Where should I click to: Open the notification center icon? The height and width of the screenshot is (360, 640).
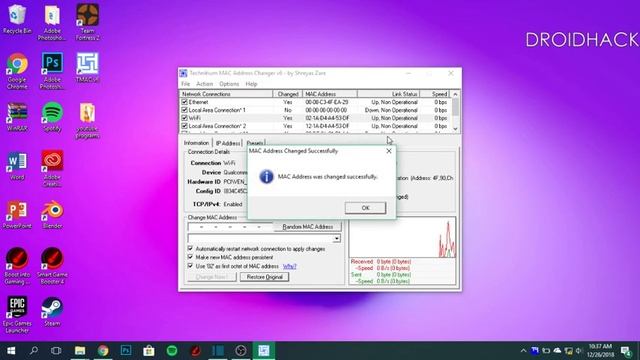(x=626, y=351)
